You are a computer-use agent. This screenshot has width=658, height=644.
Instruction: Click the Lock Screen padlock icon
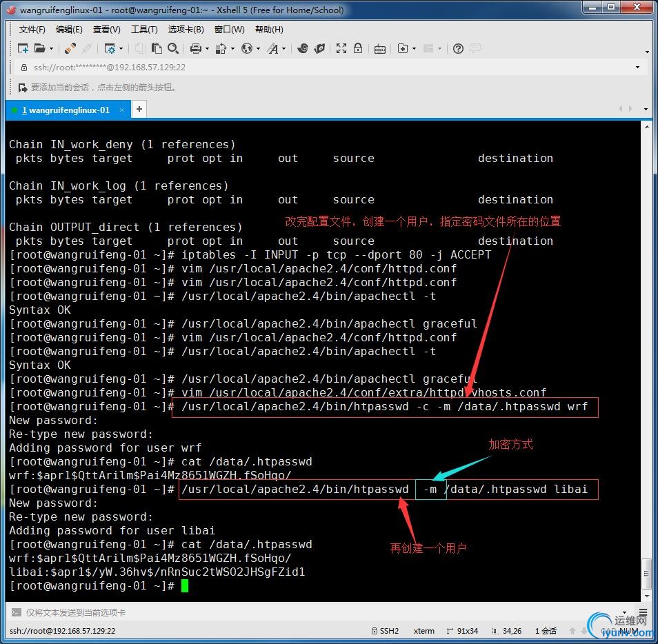pyautogui.click(x=358, y=49)
